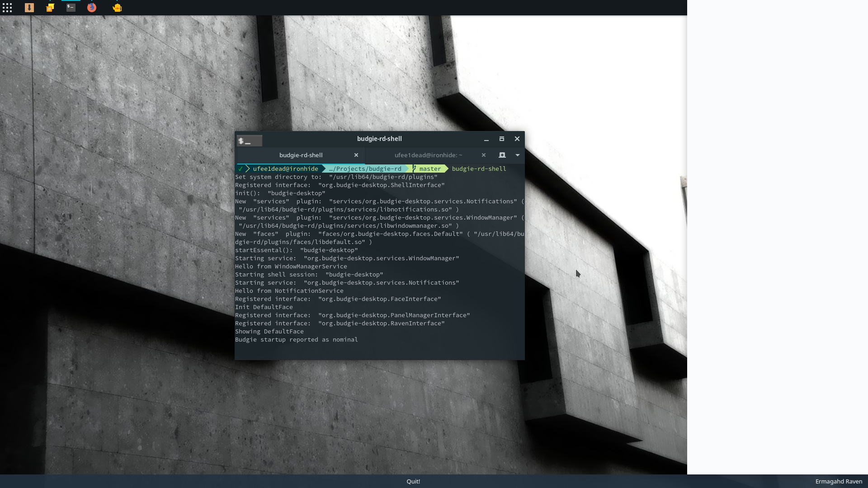Maximize the budgie-rd-shell terminal window
Viewport: 868px width, 488px height.
click(x=502, y=139)
